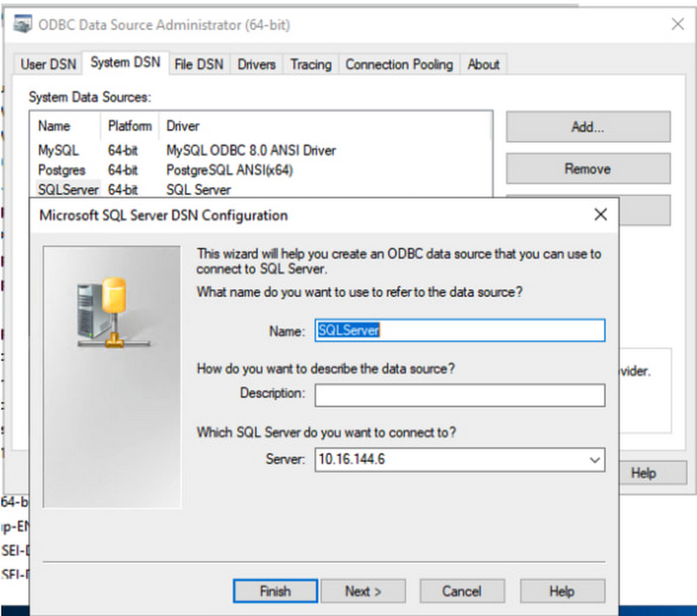Select the MySQL data source row

59,150
